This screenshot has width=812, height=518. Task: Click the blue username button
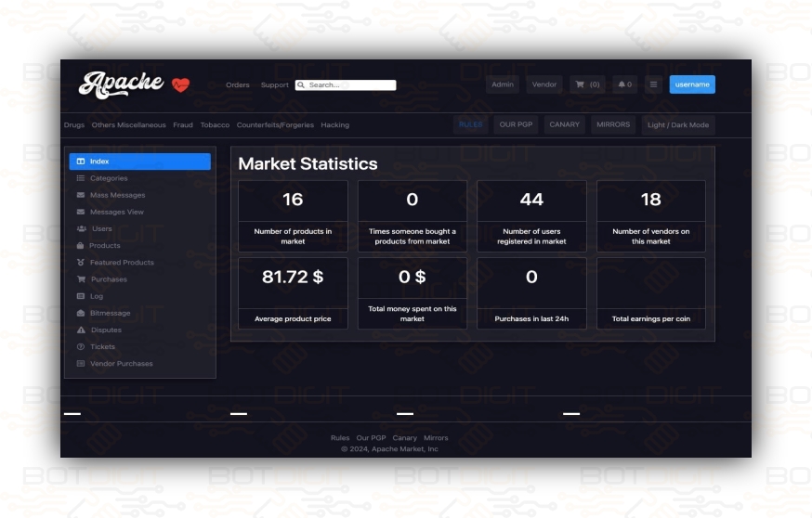(x=692, y=84)
